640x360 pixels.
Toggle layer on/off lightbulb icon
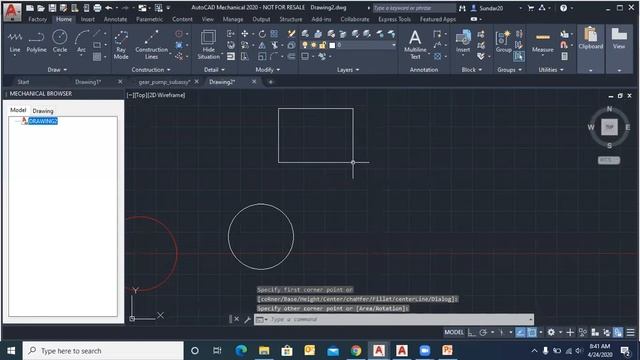pos(305,45)
